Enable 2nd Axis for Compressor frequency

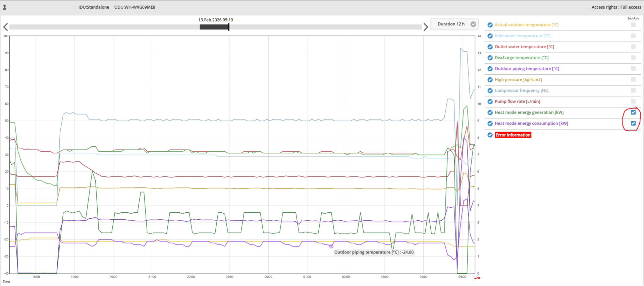[633, 90]
